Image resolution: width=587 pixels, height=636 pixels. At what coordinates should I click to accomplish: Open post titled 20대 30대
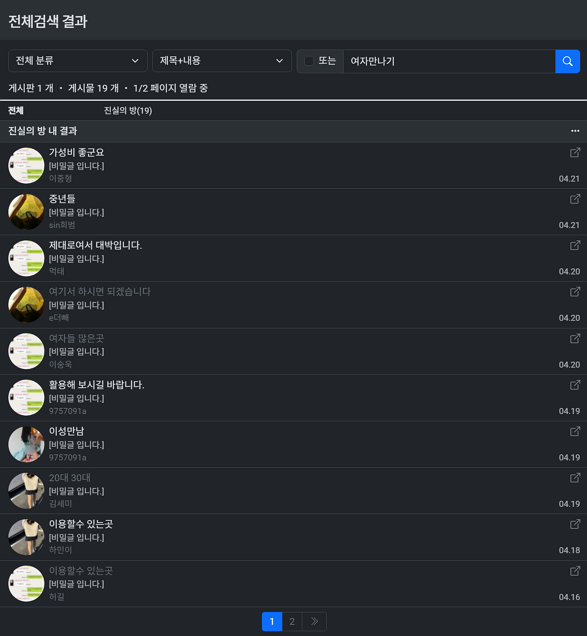(70, 478)
